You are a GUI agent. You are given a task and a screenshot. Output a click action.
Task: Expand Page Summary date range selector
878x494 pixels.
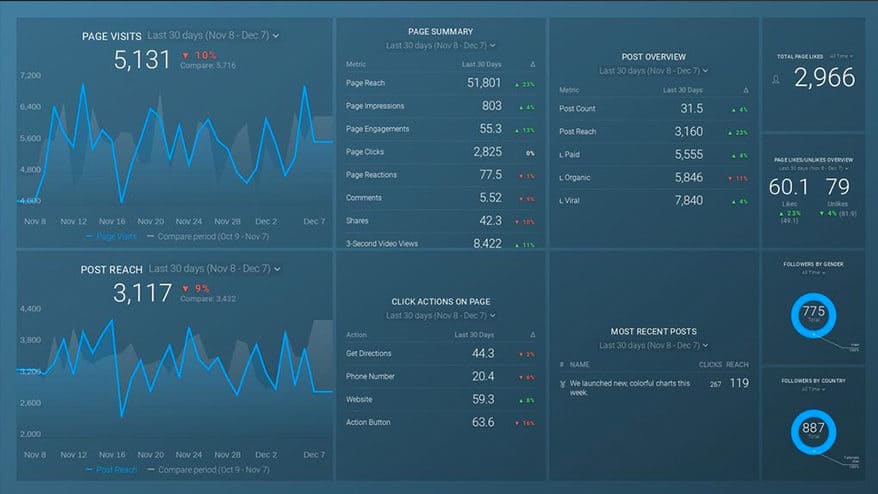point(440,45)
